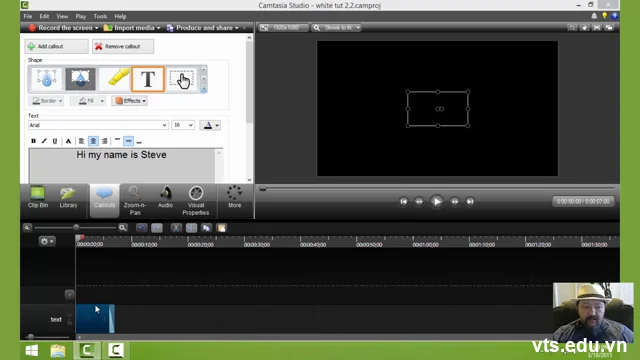
Task: Jump to previous clip in preview
Action: 404,201
